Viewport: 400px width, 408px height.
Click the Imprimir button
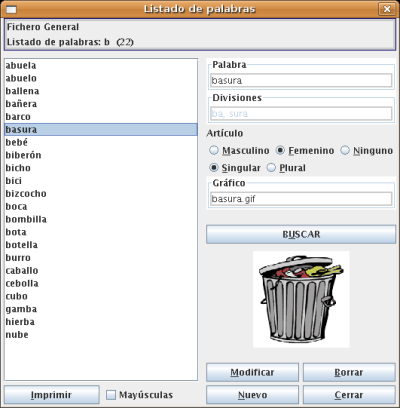(x=52, y=395)
